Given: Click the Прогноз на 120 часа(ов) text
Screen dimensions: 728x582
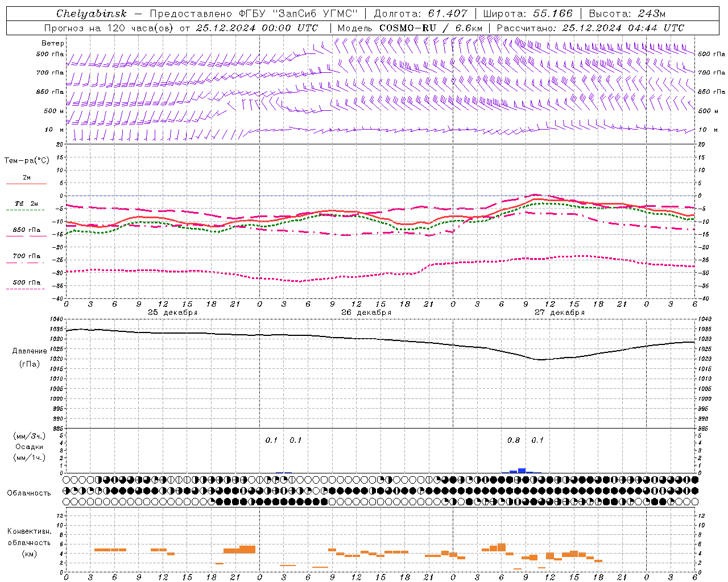Looking at the screenshot, I should pyautogui.click(x=110, y=28).
